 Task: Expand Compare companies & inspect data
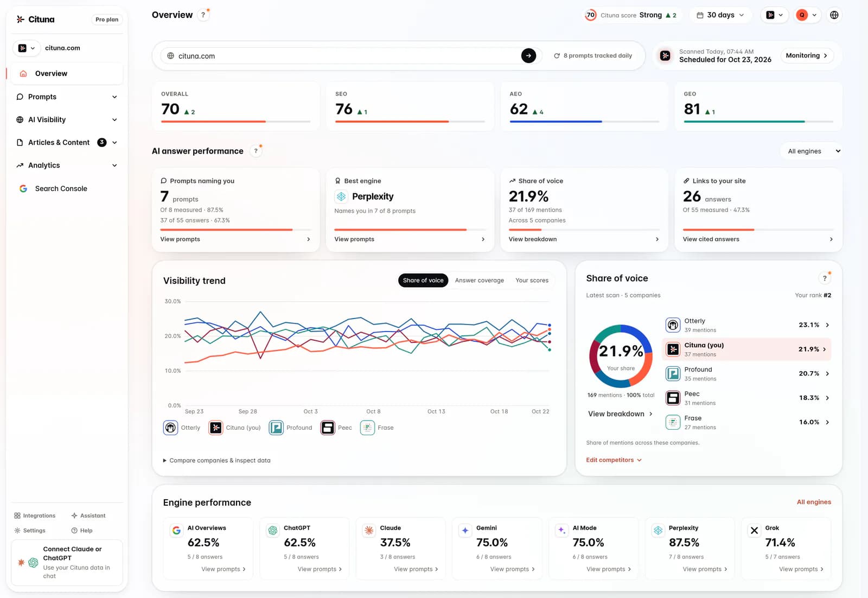pyautogui.click(x=217, y=460)
